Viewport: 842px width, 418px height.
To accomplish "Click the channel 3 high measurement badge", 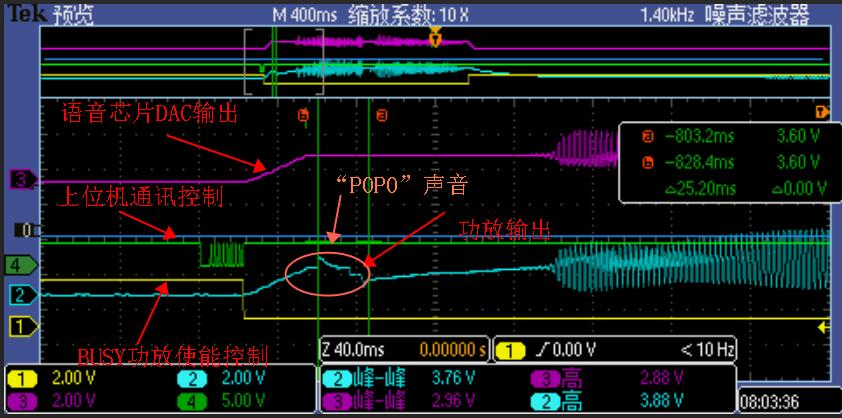I will [x=545, y=379].
